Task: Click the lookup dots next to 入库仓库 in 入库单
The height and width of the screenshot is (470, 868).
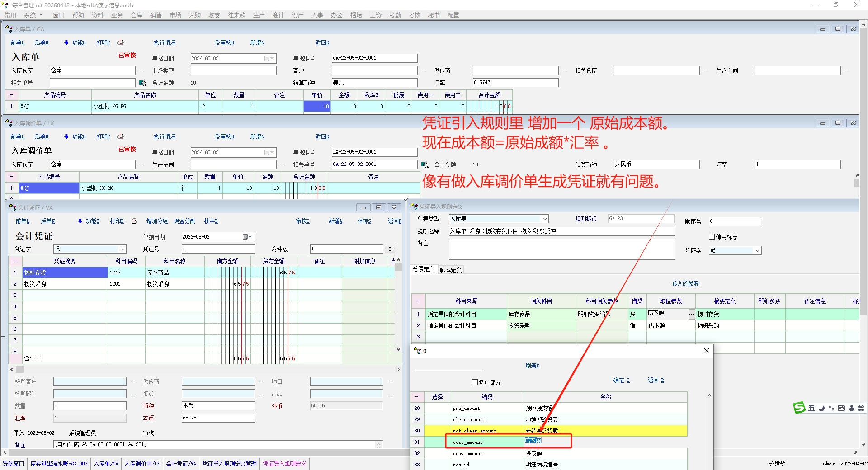Action: 142,71
